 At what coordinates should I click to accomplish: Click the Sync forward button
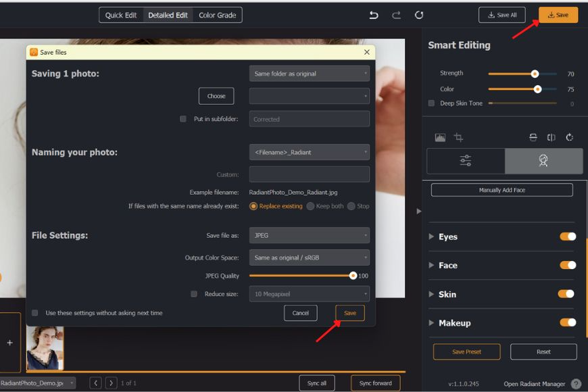click(374, 382)
